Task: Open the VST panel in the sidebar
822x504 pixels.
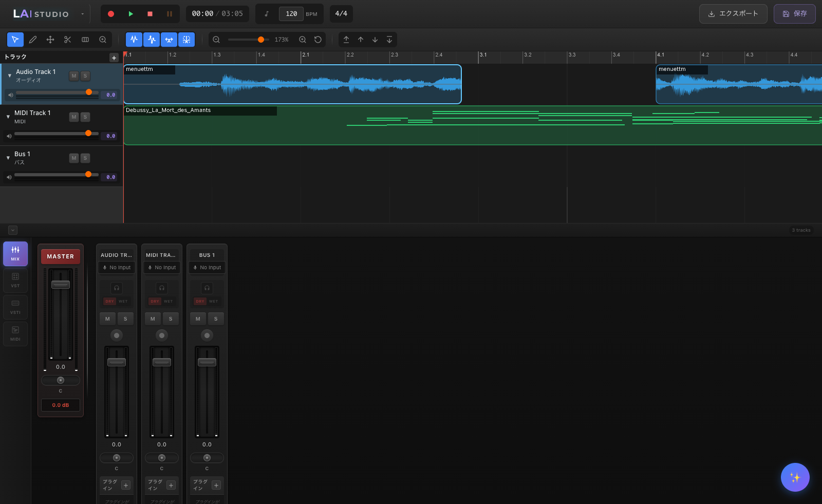Action: [15, 280]
